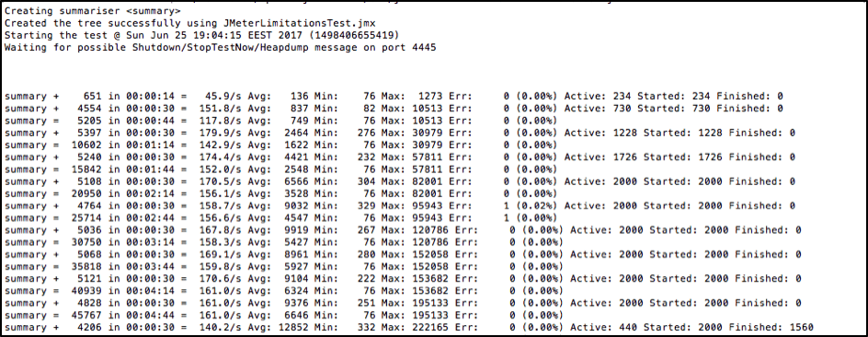Click the sample count 5121
The height and width of the screenshot is (337, 868).
pos(89,279)
